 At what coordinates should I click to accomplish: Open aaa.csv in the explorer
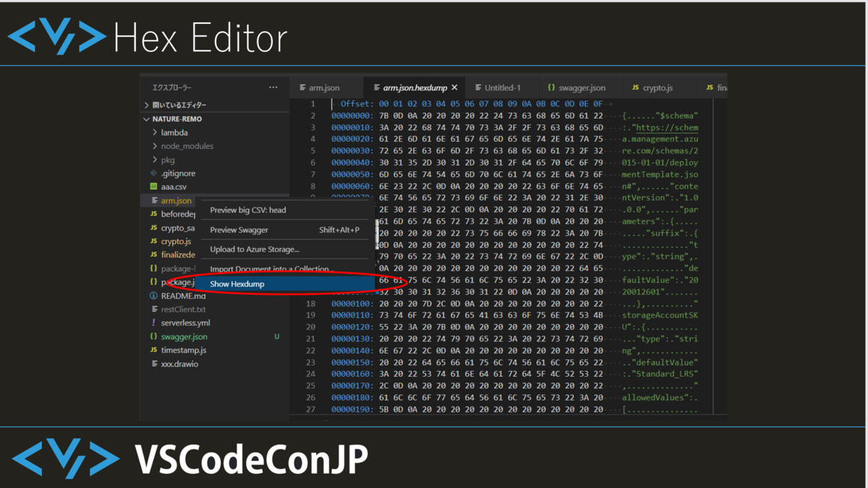click(174, 187)
